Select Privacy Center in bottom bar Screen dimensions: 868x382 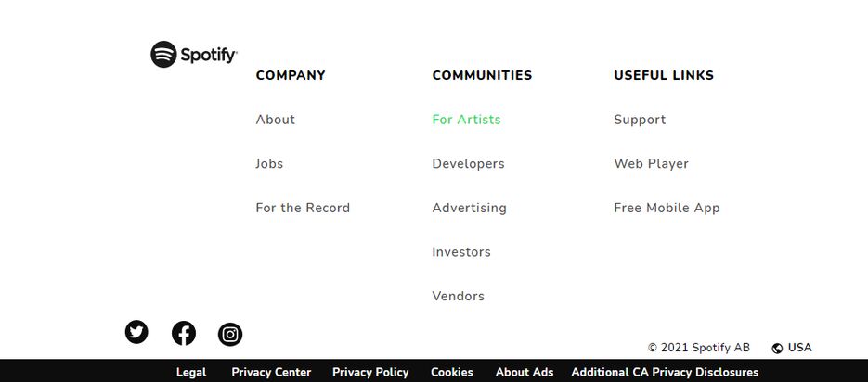(271, 372)
